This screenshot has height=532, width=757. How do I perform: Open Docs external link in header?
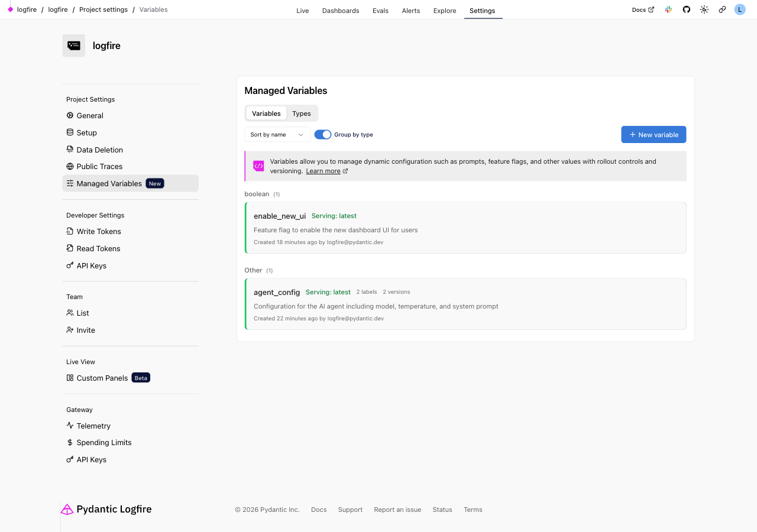642,9
